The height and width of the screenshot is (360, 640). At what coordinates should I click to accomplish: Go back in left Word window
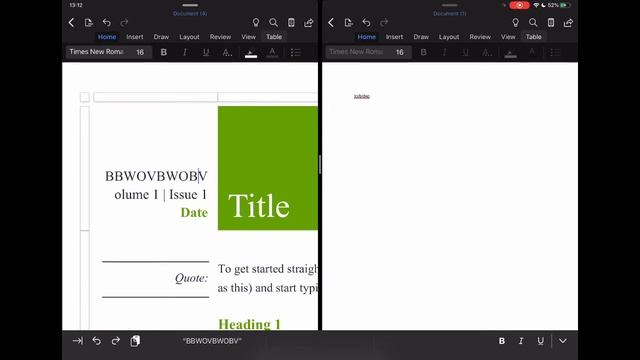coord(71,22)
